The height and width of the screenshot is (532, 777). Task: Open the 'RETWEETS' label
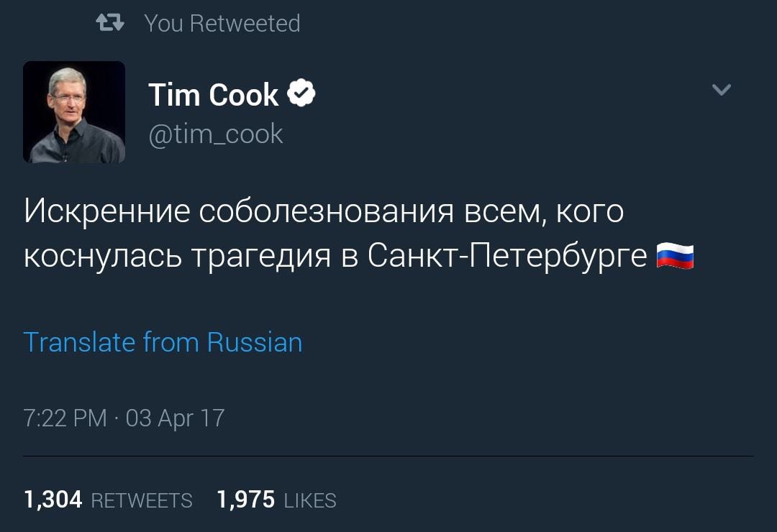(142, 500)
